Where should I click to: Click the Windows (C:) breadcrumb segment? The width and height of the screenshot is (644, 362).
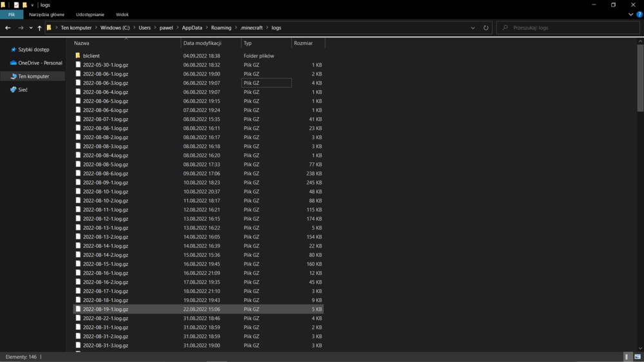[115, 28]
